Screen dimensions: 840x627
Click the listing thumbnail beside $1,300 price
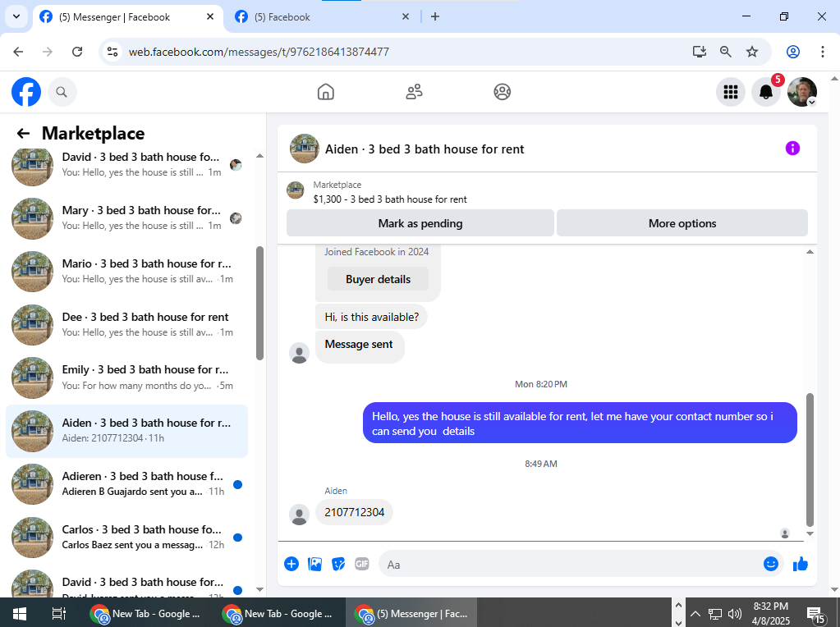295,190
